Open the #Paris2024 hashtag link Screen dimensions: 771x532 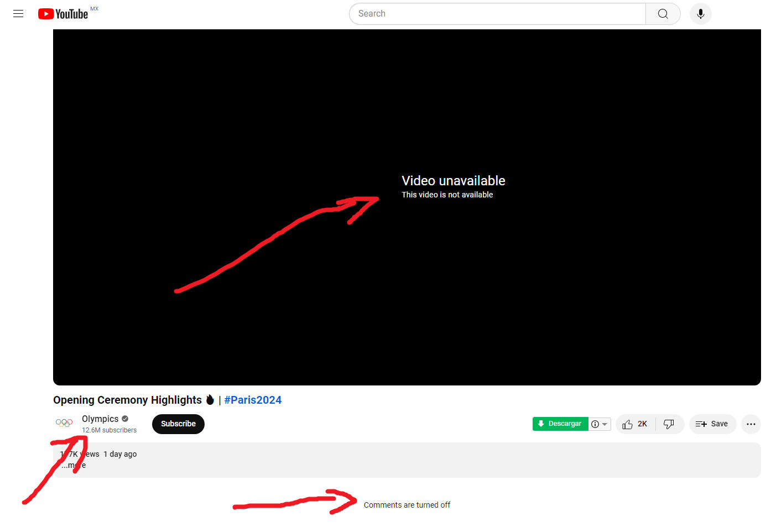click(x=253, y=400)
